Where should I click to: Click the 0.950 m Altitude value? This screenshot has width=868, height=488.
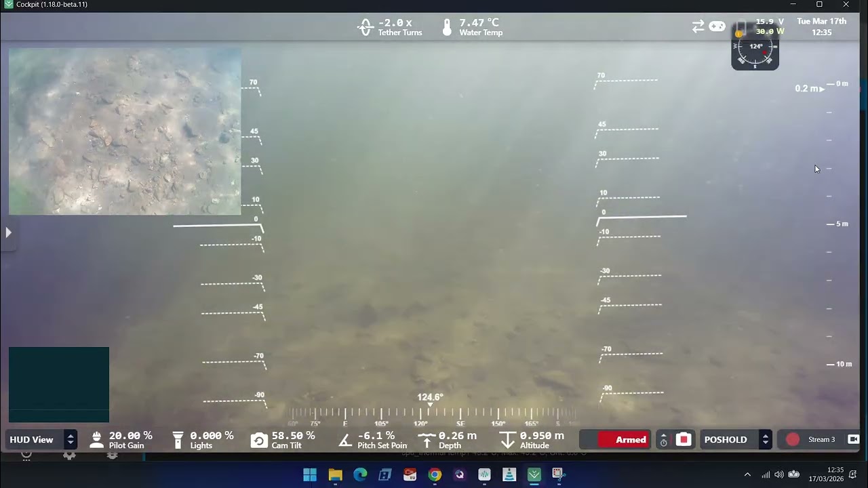[x=542, y=436]
